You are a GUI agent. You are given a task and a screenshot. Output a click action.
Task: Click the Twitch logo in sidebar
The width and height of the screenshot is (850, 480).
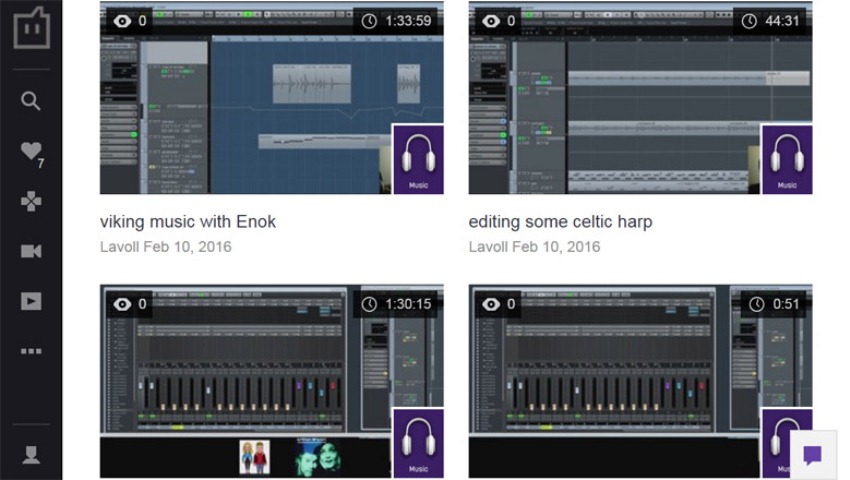coord(31,28)
